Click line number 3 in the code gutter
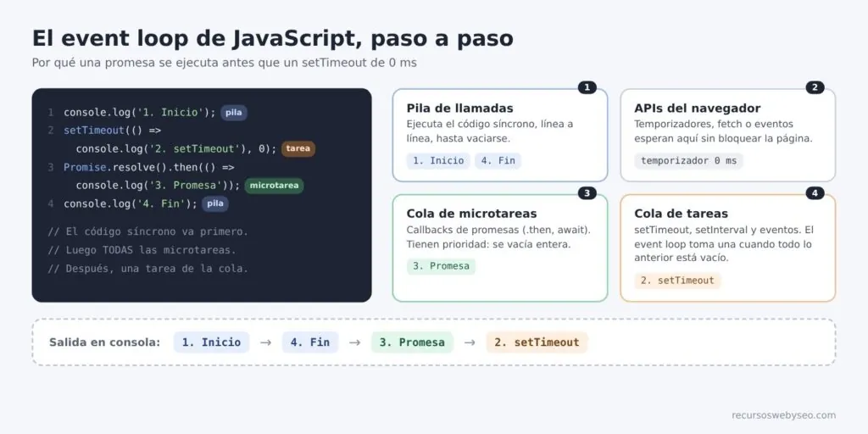The image size is (868, 434). pos(50,167)
